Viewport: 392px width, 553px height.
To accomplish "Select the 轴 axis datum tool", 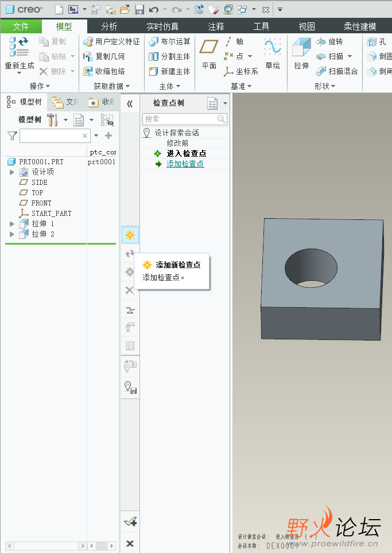I will [234, 41].
